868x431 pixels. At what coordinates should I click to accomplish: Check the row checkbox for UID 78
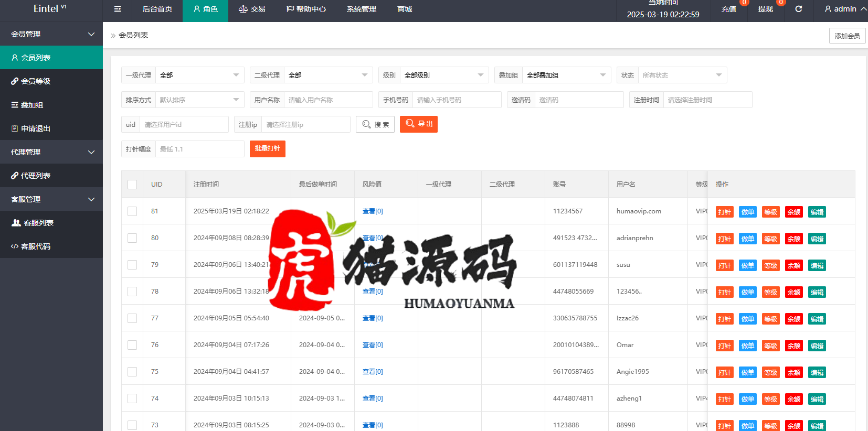coord(132,292)
